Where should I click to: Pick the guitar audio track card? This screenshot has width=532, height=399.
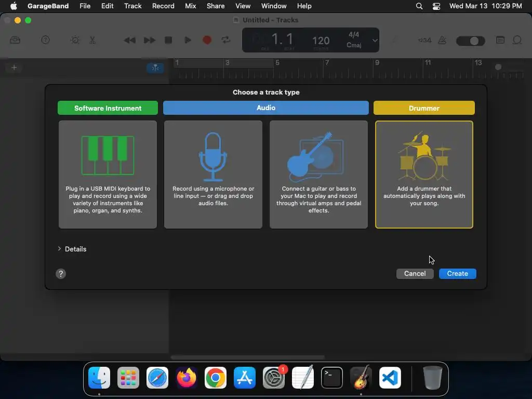pos(318,175)
